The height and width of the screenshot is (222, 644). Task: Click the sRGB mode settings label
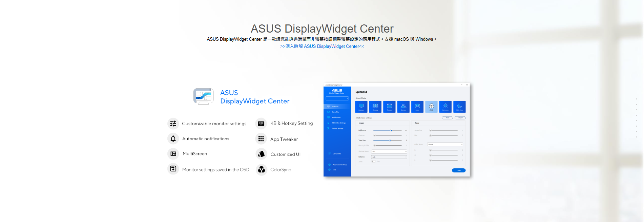tap(364, 118)
